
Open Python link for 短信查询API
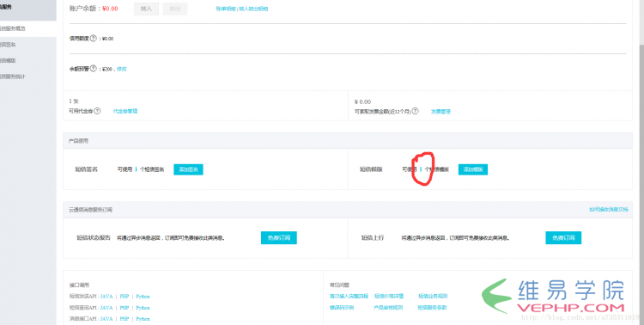143,308
